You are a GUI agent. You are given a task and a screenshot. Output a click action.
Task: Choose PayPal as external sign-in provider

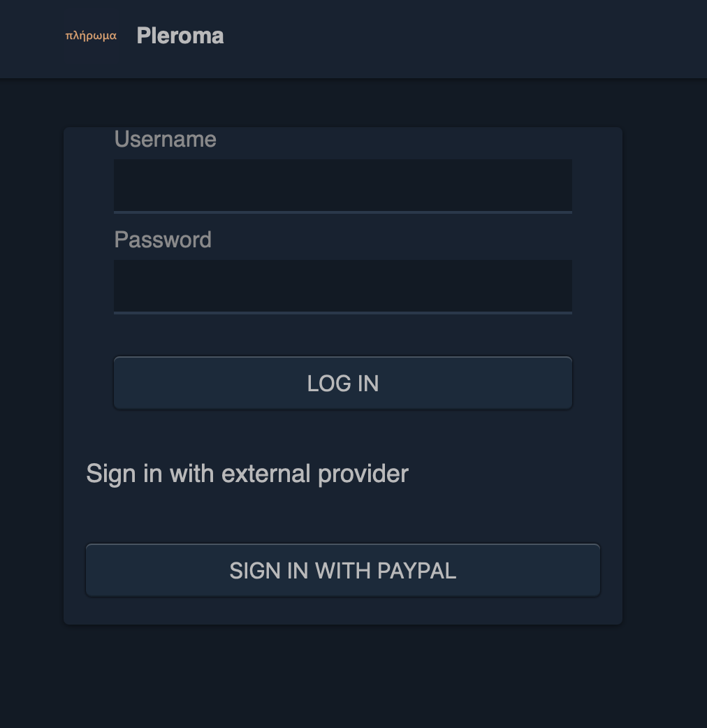[x=342, y=570]
